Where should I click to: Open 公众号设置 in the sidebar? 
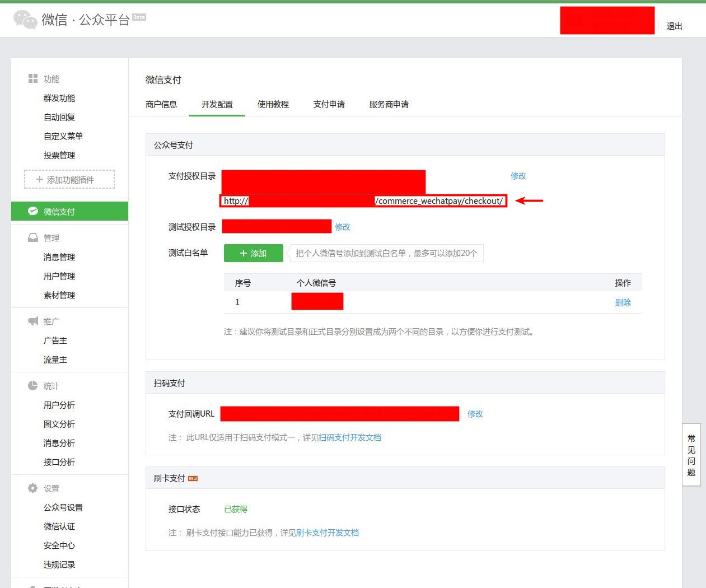pyautogui.click(x=63, y=507)
